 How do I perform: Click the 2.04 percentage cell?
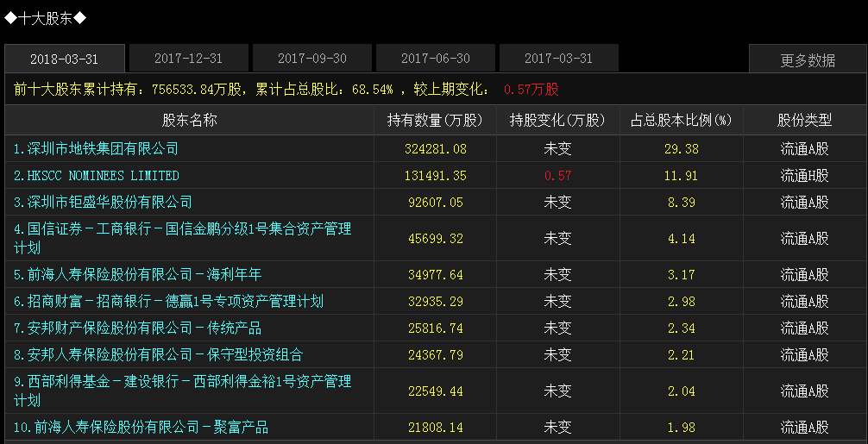point(682,391)
